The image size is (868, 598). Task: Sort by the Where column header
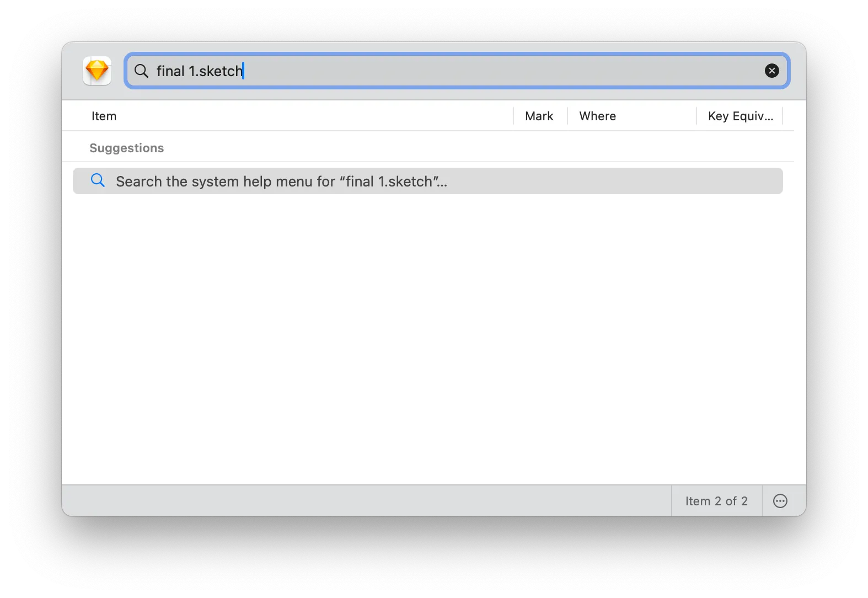coord(597,116)
